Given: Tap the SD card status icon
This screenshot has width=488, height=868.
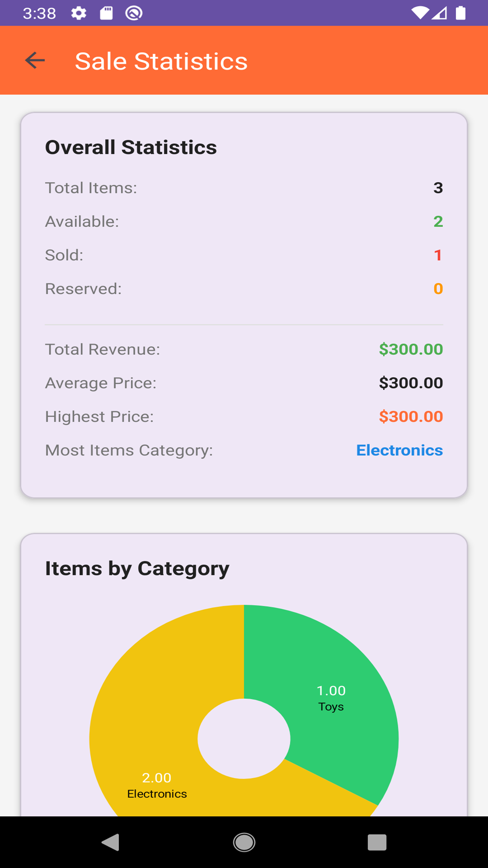Looking at the screenshot, I should [x=106, y=13].
